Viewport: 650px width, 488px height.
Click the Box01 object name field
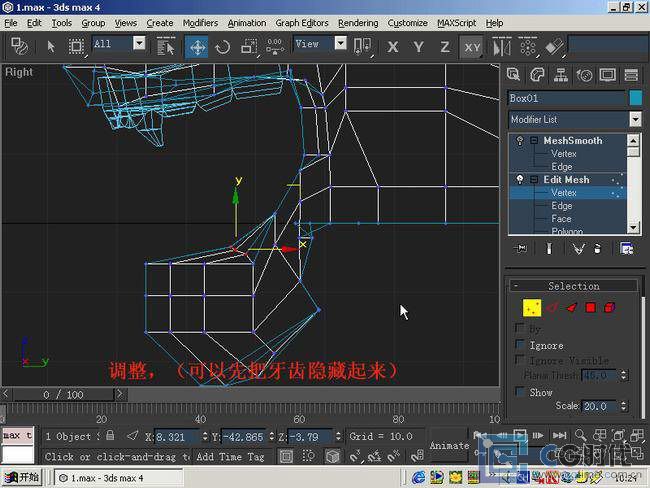(566, 98)
